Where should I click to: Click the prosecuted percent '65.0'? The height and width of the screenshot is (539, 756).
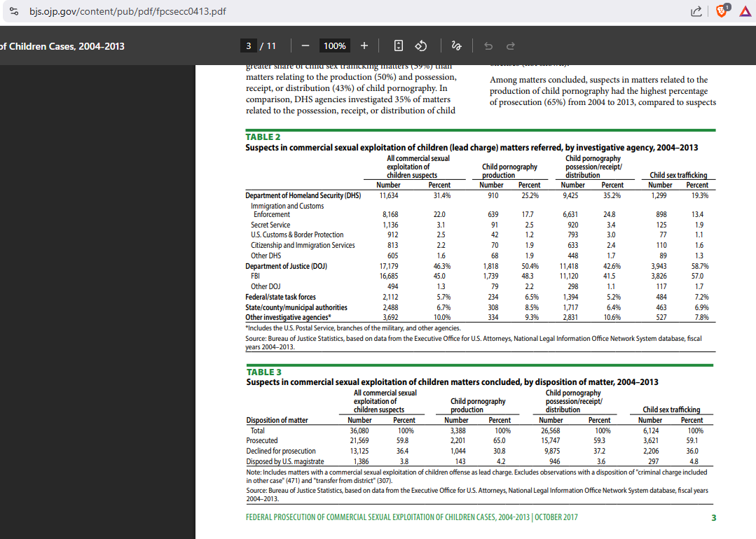point(500,440)
